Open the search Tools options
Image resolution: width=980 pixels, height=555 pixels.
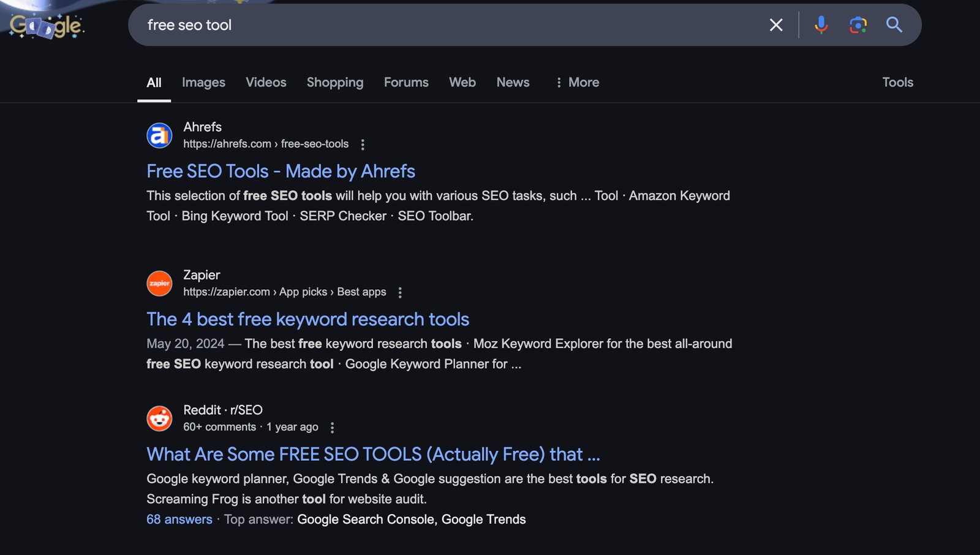click(x=897, y=83)
